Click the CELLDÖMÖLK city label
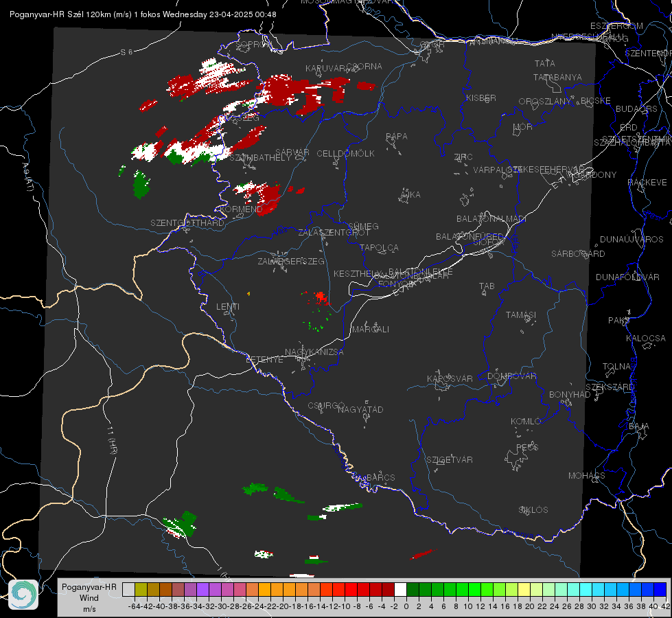 [x=345, y=154]
